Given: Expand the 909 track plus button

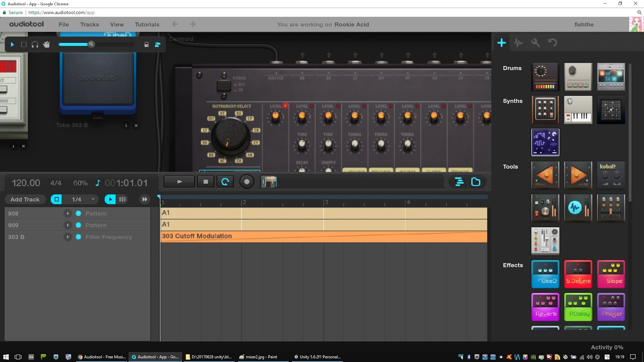Looking at the screenshot, I should 68,225.
